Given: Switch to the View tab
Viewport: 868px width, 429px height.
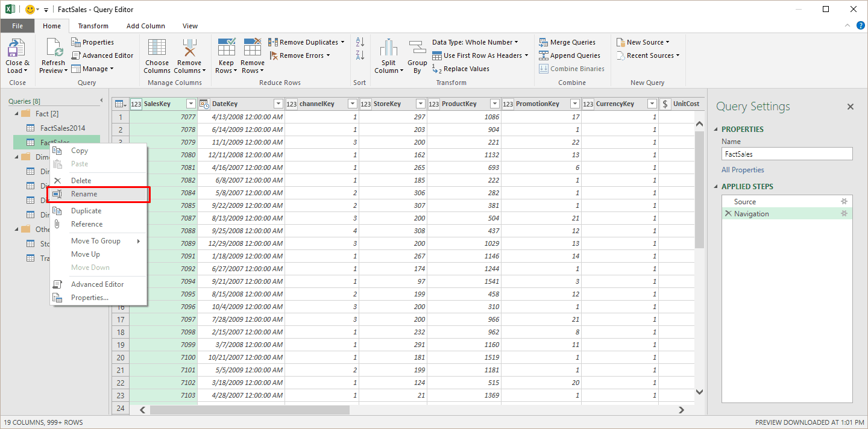Looking at the screenshot, I should pos(190,26).
